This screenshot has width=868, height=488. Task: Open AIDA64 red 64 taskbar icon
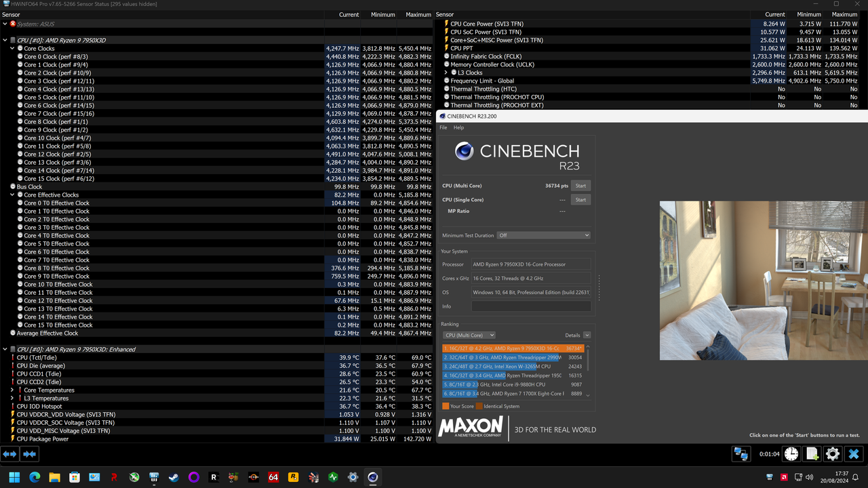[x=273, y=477]
